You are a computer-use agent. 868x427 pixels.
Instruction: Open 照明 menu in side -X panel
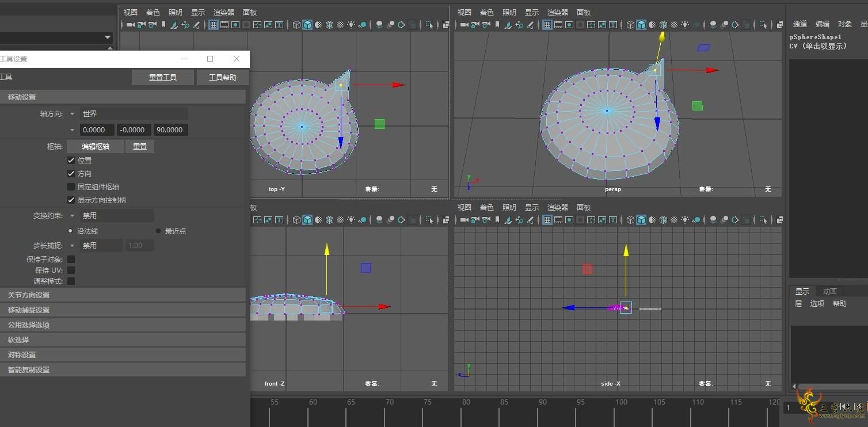tap(509, 207)
